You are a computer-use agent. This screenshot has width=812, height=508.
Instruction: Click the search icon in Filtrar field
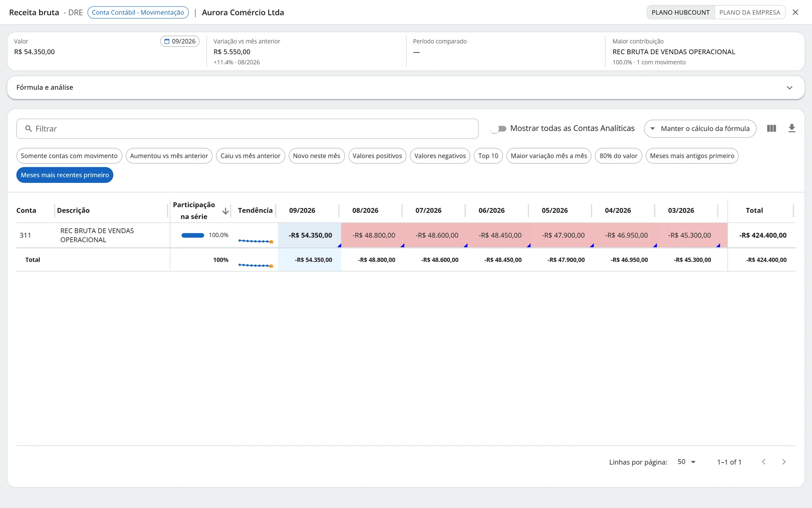[28, 129]
